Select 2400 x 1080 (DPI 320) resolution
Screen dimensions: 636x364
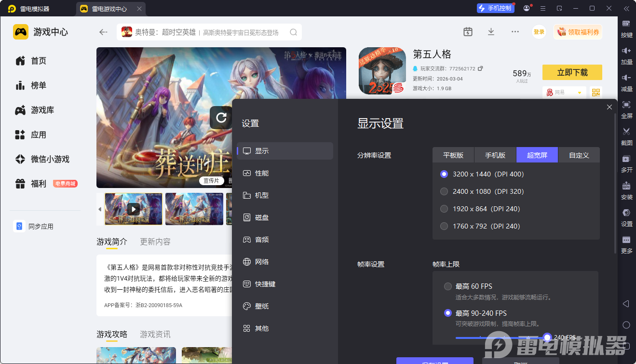pyautogui.click(x=444, y=191)
